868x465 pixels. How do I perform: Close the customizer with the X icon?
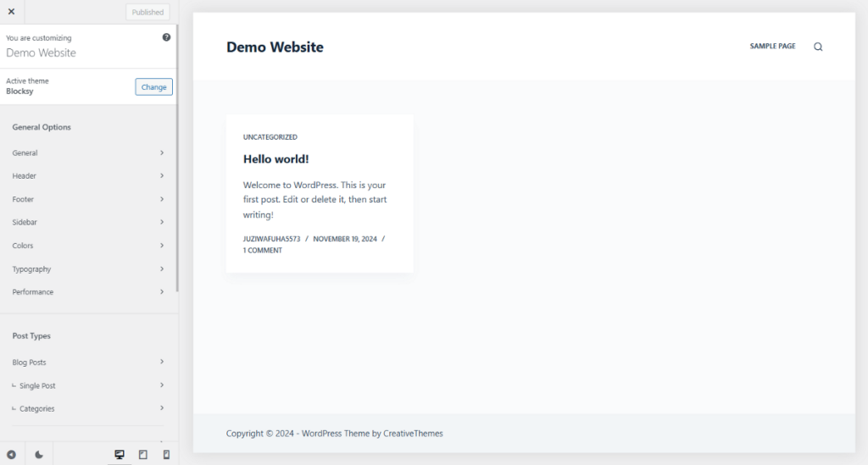point(12,12)
